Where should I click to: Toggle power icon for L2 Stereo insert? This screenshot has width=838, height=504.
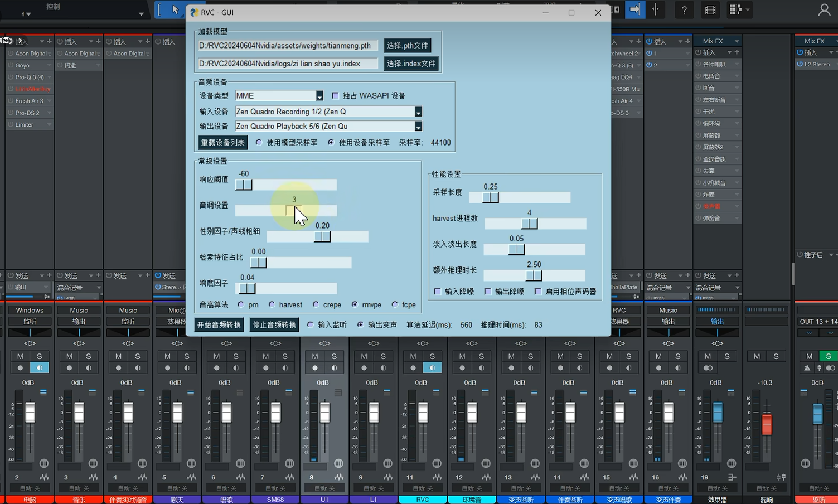(x=800, y=64)
